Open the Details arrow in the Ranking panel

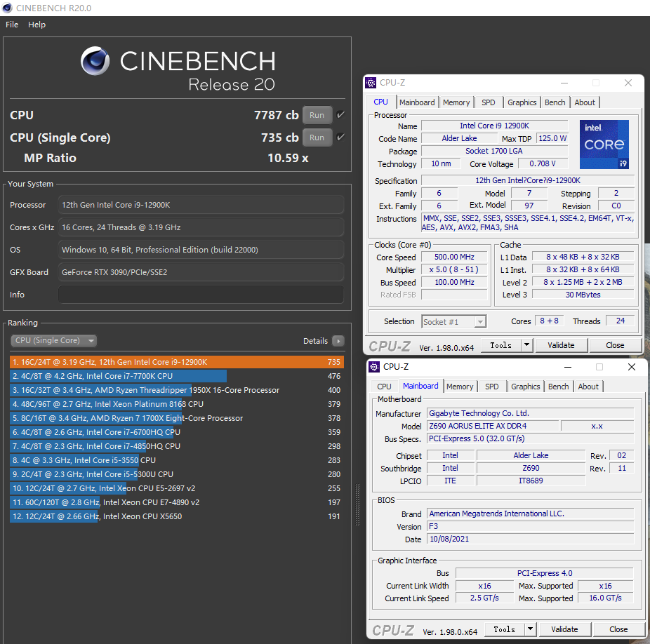point(338,341)
